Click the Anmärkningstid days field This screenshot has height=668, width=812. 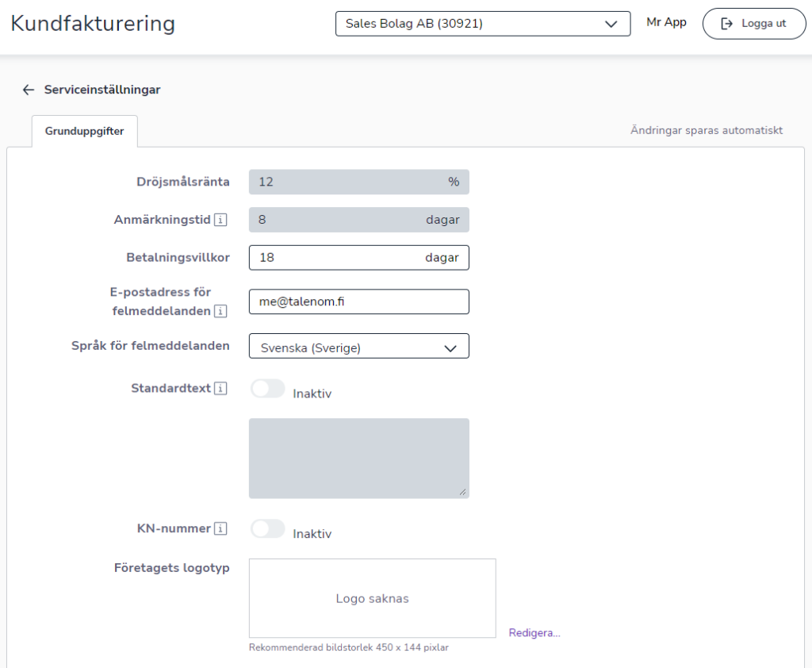pyautogui.click(x=359, y=220)
